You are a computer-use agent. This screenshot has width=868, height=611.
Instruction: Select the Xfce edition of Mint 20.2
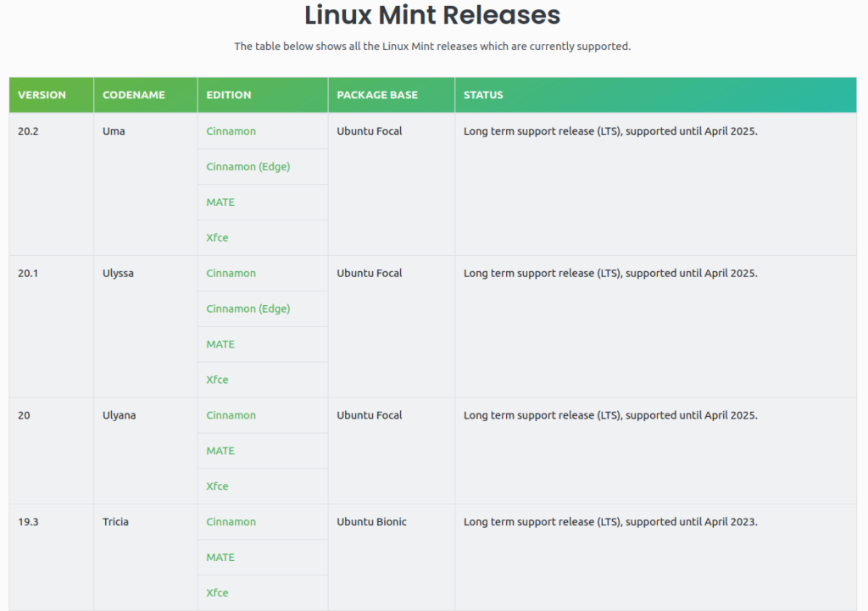pos(217,238)
